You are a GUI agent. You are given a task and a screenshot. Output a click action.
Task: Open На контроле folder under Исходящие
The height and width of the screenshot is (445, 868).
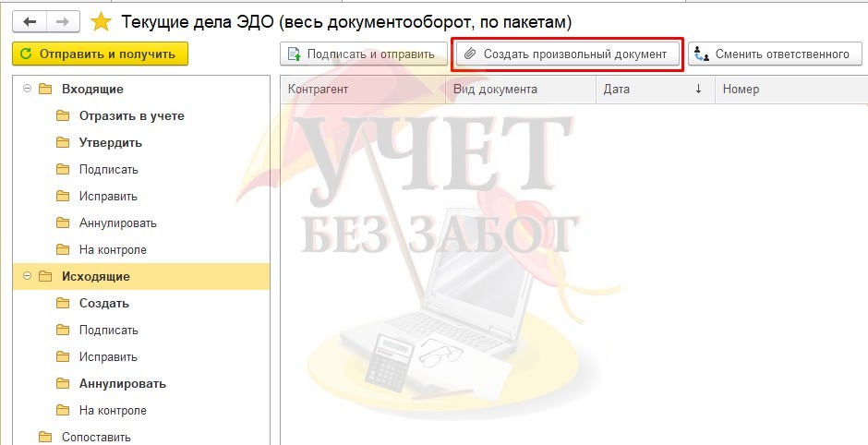click(x=113, y=411)
